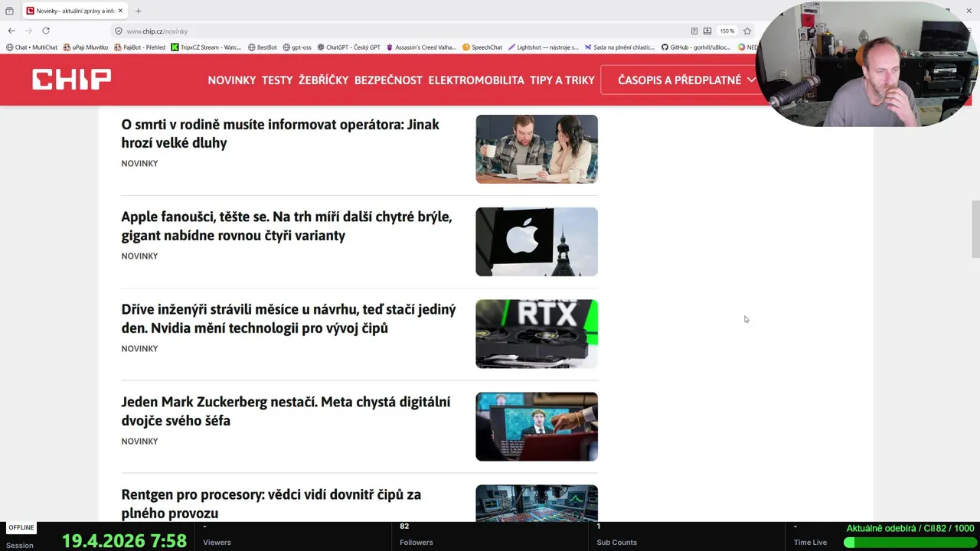Click the browser back arrow

[11, 31]
